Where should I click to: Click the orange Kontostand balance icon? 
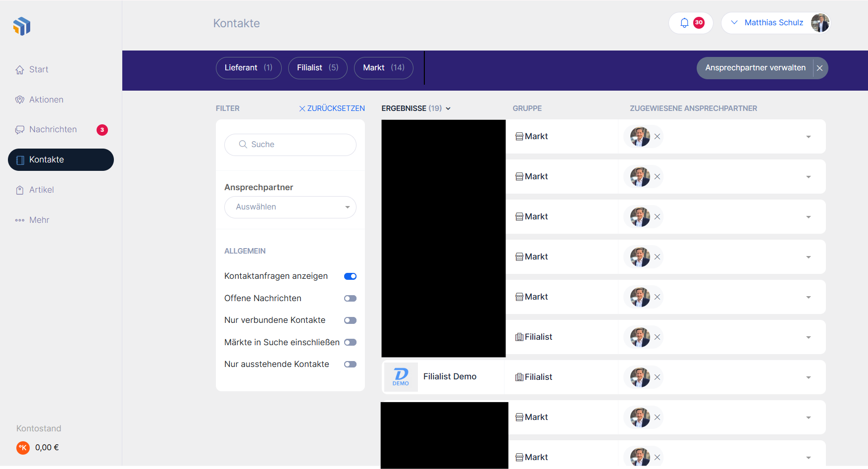click(23, 448)
